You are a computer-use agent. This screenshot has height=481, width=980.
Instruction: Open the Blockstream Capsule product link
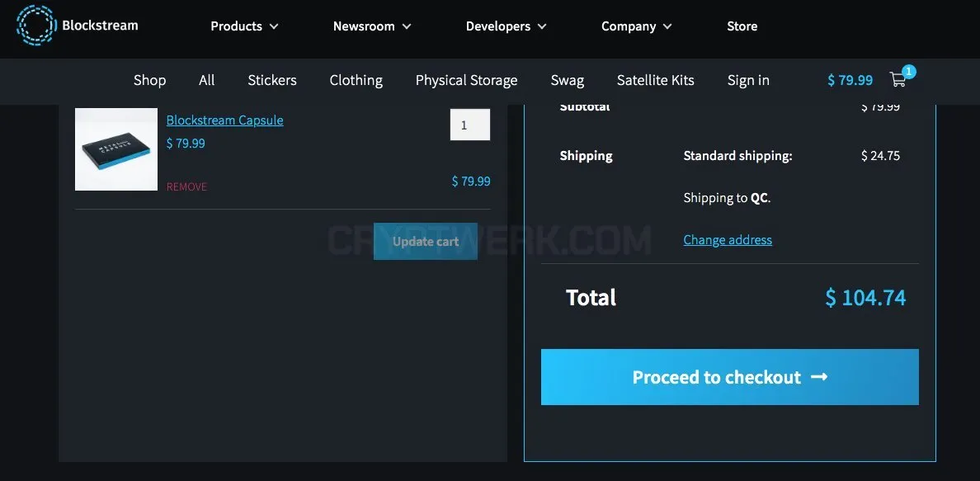224,120
